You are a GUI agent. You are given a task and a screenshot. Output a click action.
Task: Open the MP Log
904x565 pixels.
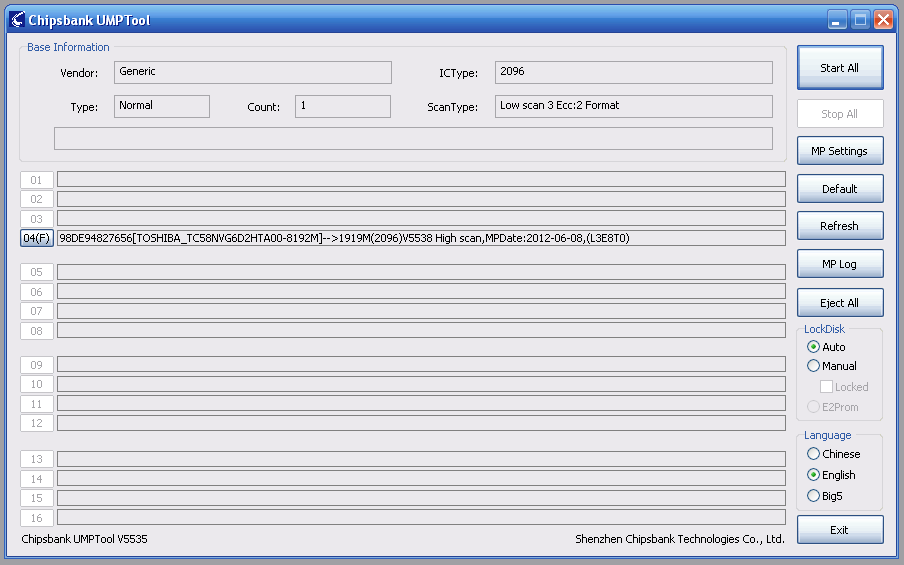click(840, 263)
